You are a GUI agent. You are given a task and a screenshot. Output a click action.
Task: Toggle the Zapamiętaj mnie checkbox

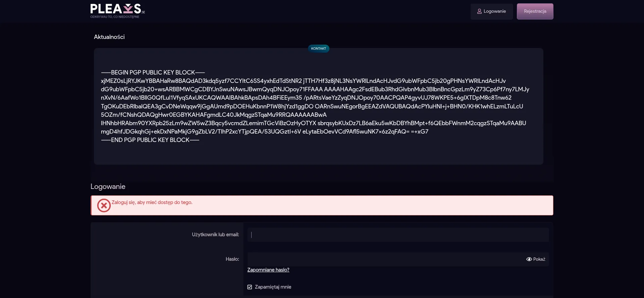[250, 287]
